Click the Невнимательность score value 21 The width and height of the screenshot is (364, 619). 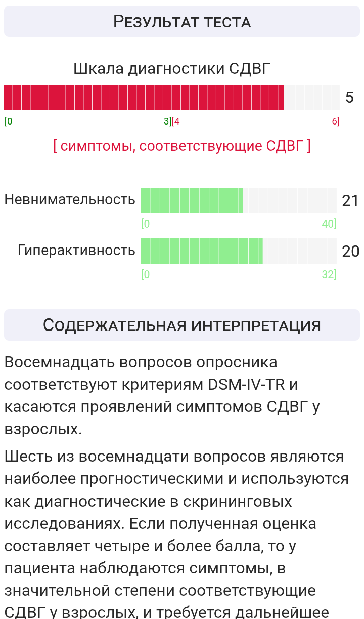click(350, 201)
